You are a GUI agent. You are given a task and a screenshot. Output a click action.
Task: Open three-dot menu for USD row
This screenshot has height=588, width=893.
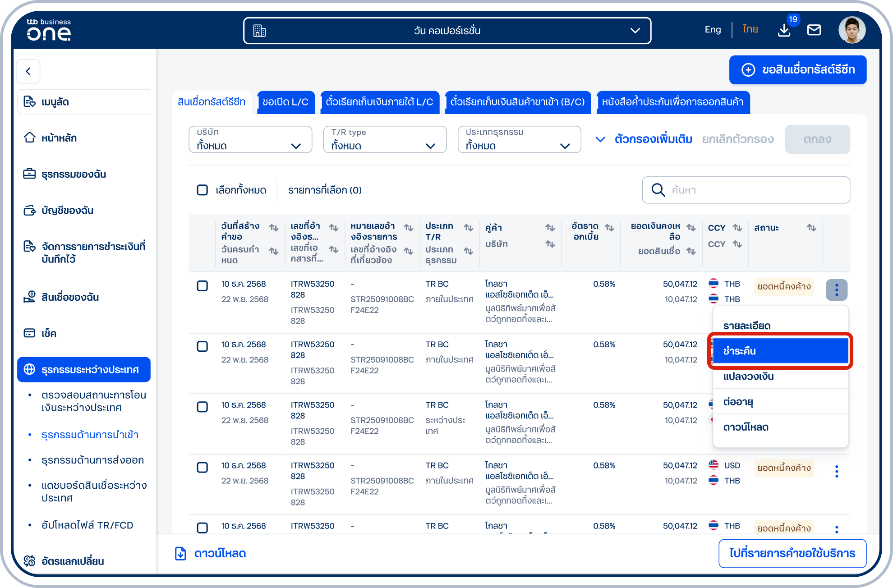click(x=837, y=472)
